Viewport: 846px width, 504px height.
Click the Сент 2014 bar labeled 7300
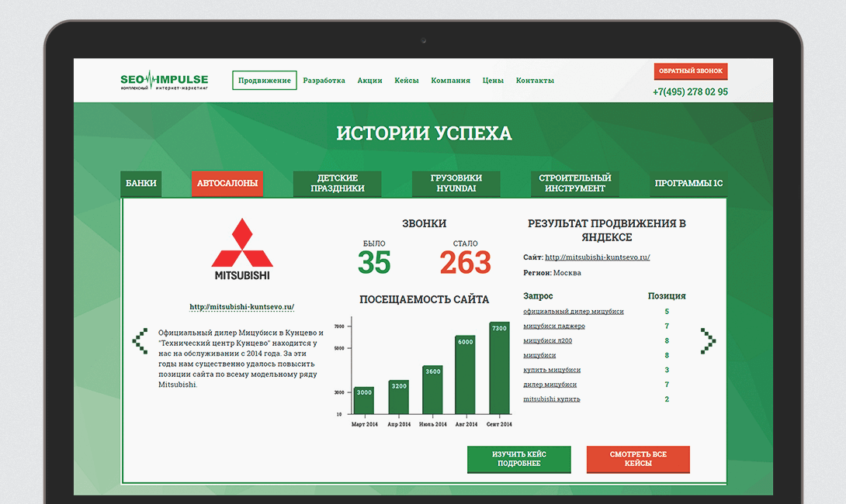(499, 368)
